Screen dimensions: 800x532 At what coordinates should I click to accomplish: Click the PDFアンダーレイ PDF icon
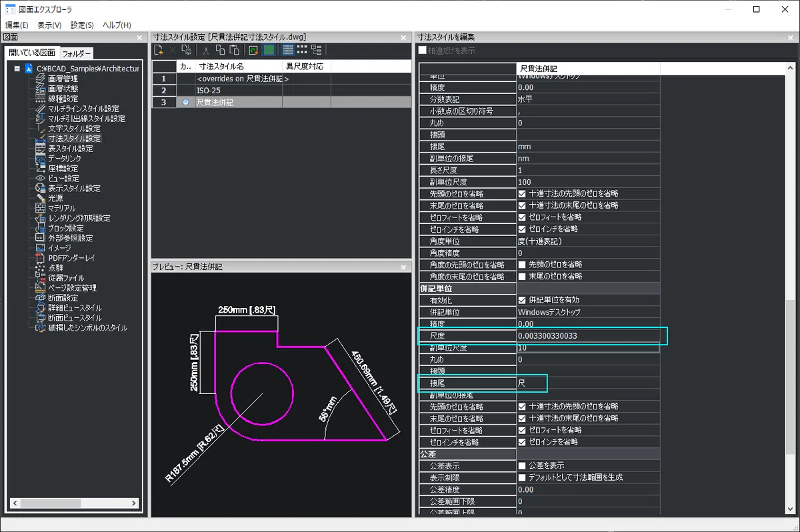click(40, 257)
